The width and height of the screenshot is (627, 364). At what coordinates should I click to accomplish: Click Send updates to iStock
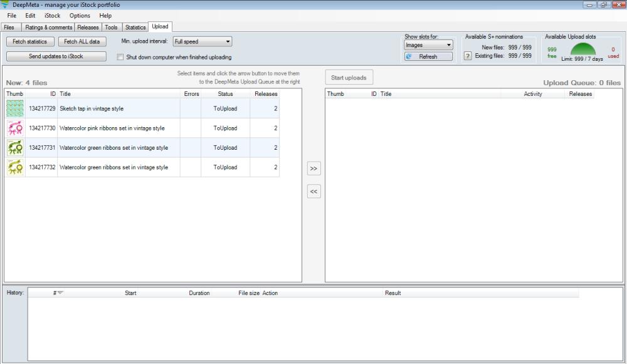coord(56,56)
